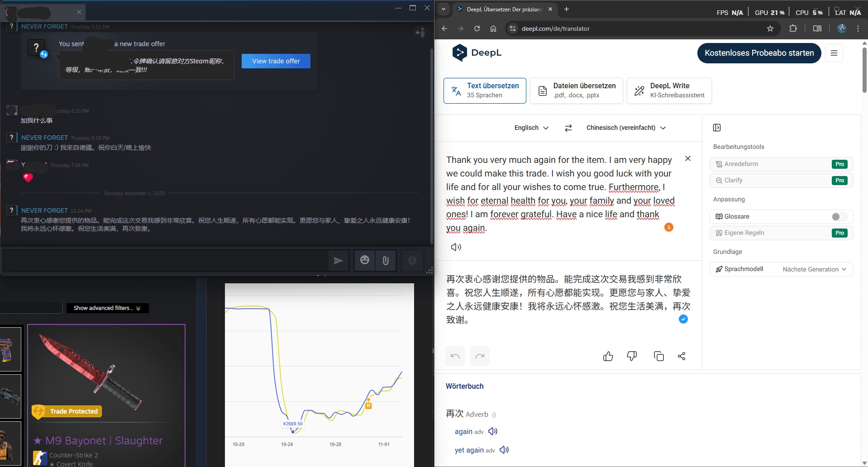This screenshot has height=467, width=868.
Task: Click the DeepL logo
Action: pos(477,52)
